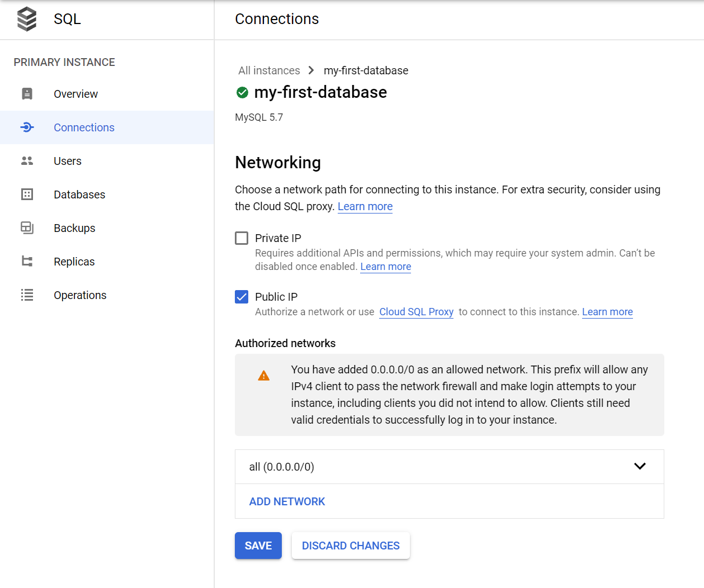Click the green instance status checkmark
This screenshot has height=588, width=704.
click(242, 93)
